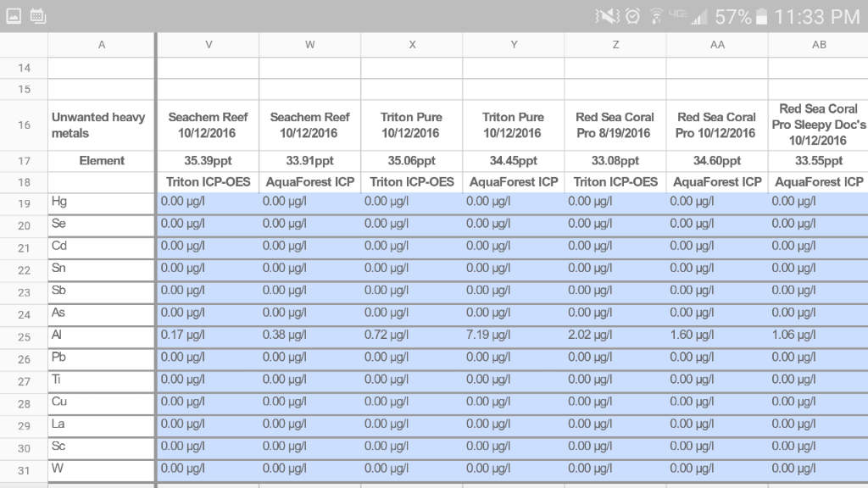Select column AA header
Screen dimensions: 868x488
(x=717, y=45)
